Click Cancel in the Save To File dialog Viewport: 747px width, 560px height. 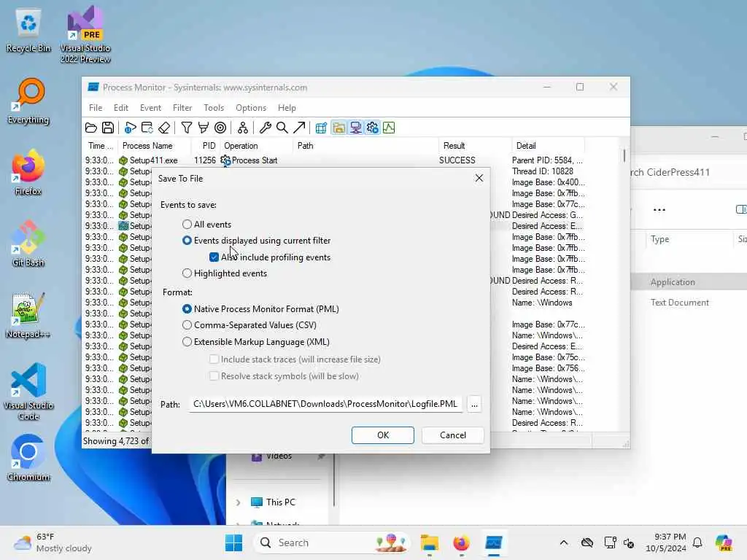(453, 435)
